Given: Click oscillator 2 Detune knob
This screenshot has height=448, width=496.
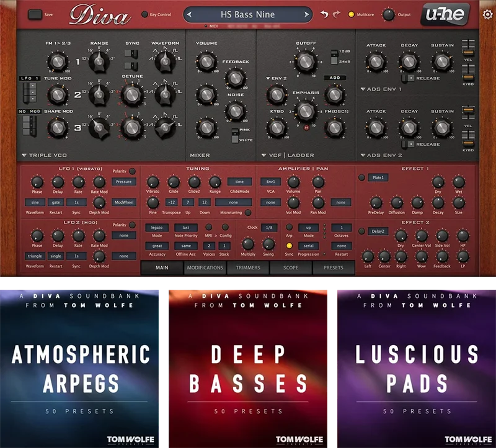Looking at the screenshot, I should (132, 94).
